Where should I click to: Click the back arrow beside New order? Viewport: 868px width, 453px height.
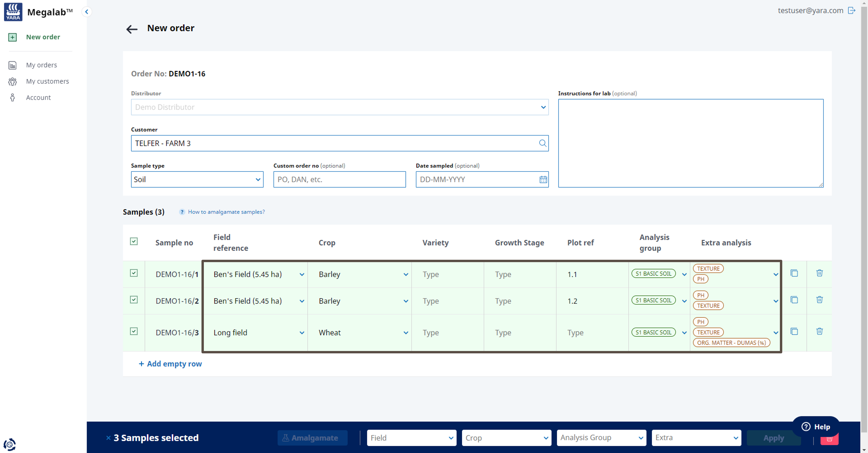point(132,29)
